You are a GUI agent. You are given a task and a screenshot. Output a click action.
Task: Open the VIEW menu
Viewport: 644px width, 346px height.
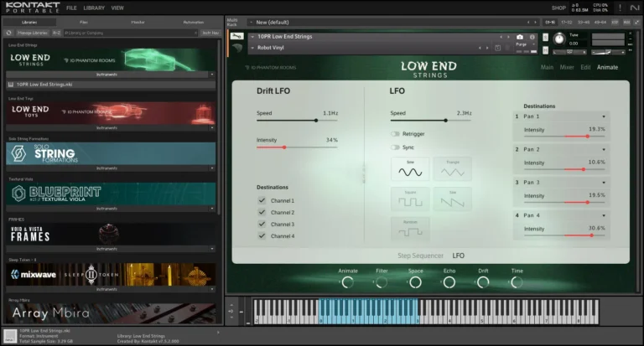117,8
